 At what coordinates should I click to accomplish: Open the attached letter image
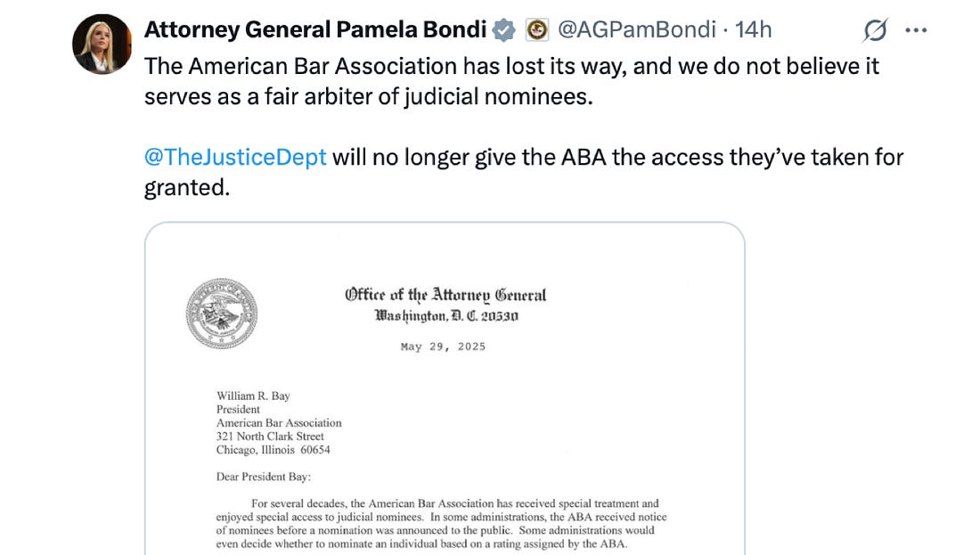tap(444, 445)
